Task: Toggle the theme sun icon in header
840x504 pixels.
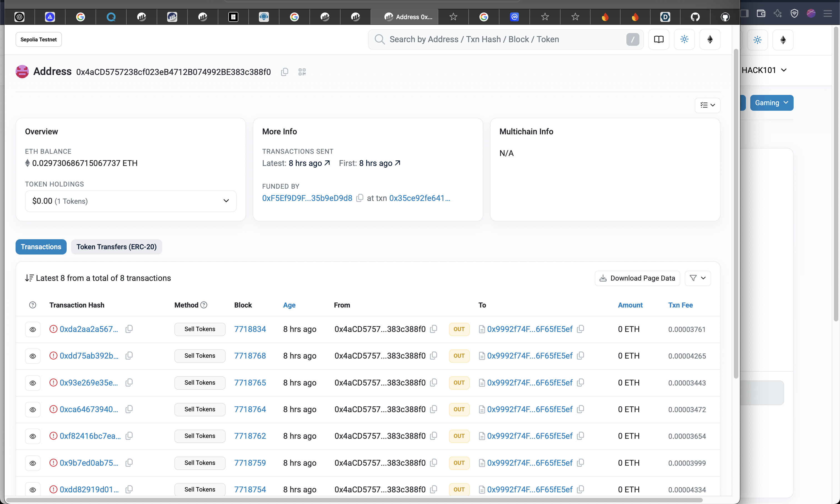Action: [684, 39]
